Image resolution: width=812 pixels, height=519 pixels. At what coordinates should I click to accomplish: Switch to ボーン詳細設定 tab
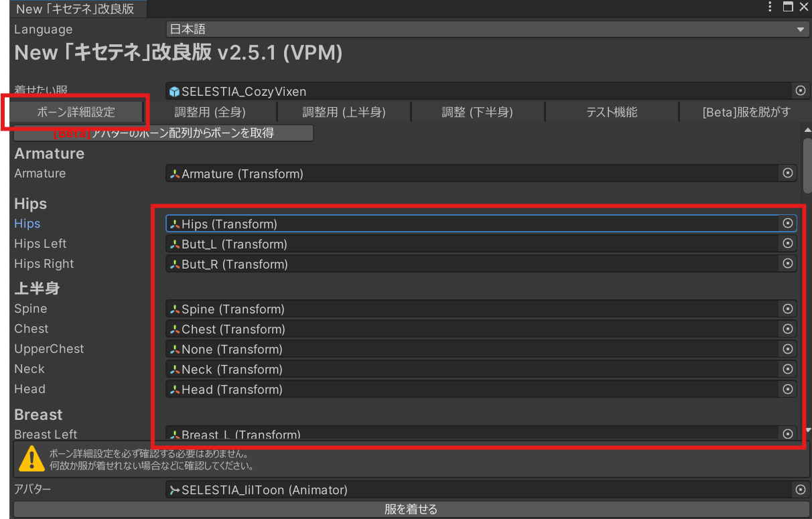tap(77, 112)
